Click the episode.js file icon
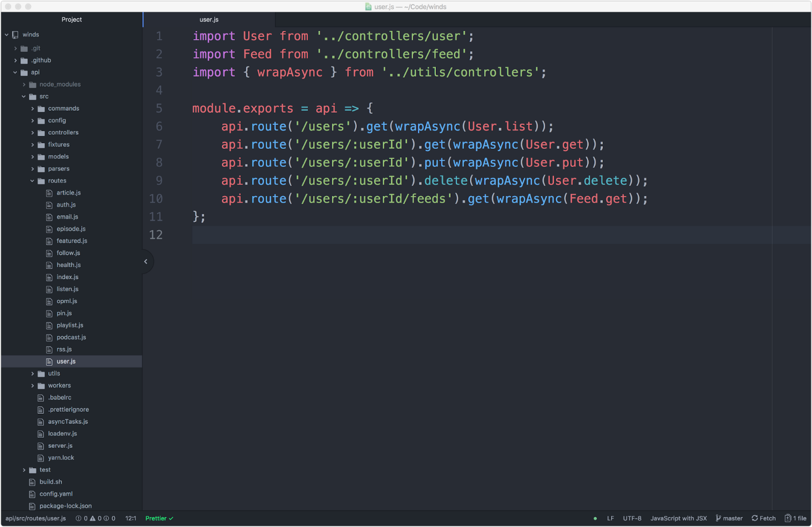Screen dimensions: 812x527 pyautogui.click(x=49, y=229)
